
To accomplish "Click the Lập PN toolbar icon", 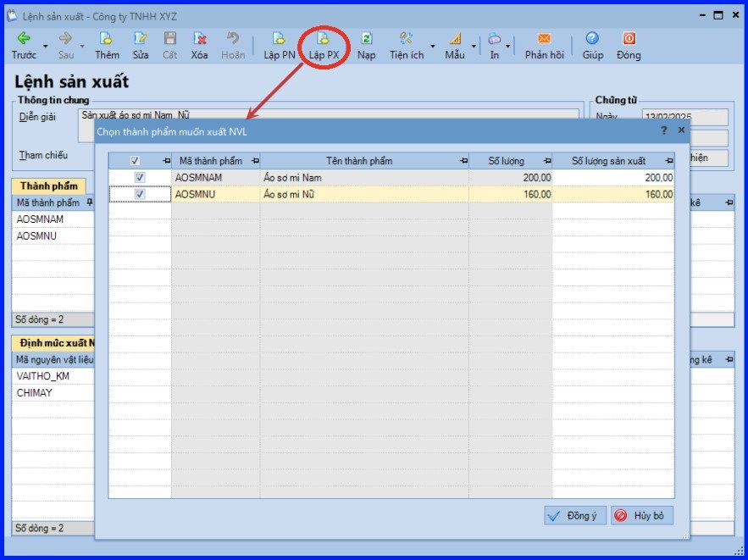I will tap(278, 39).
